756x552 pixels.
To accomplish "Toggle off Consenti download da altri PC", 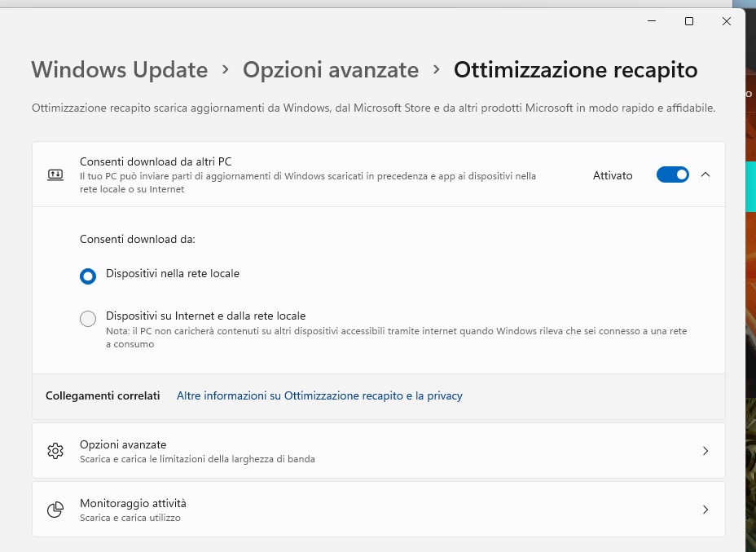I will coord(672,174).
